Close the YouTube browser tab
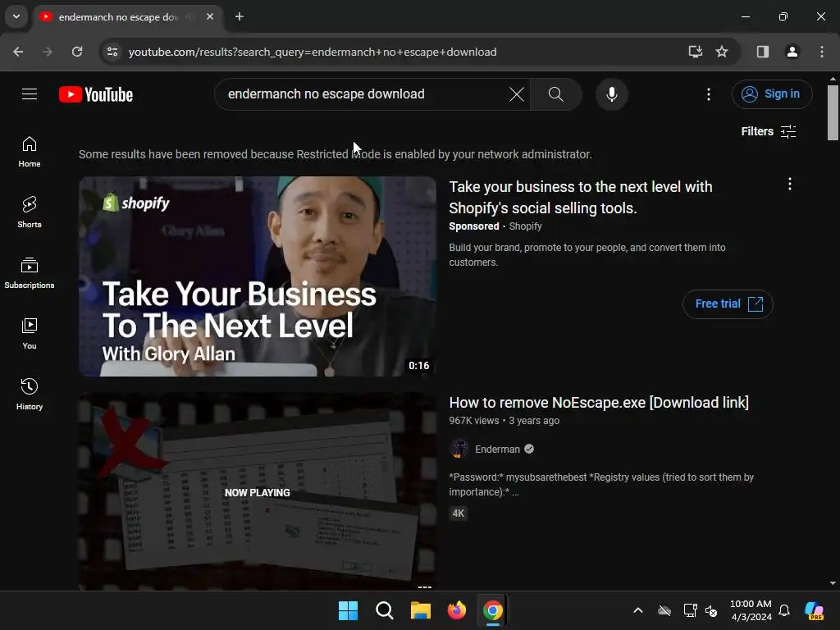The image size is (840, 630). click(210, 16)
